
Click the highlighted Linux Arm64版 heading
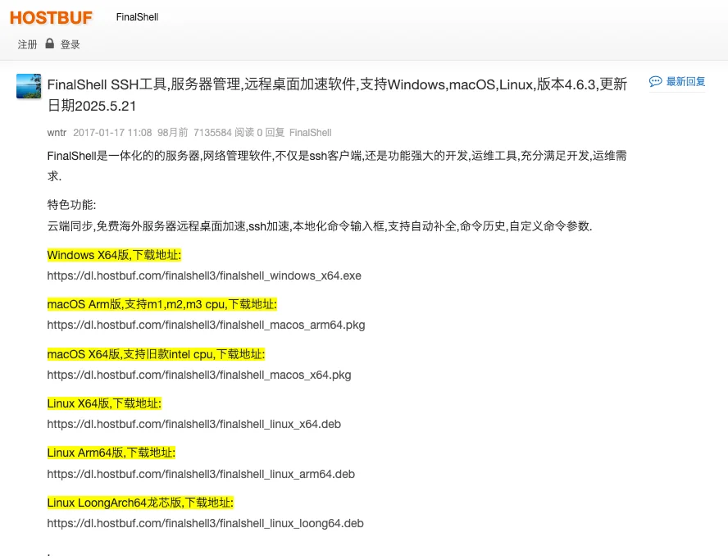click(111, 453)
